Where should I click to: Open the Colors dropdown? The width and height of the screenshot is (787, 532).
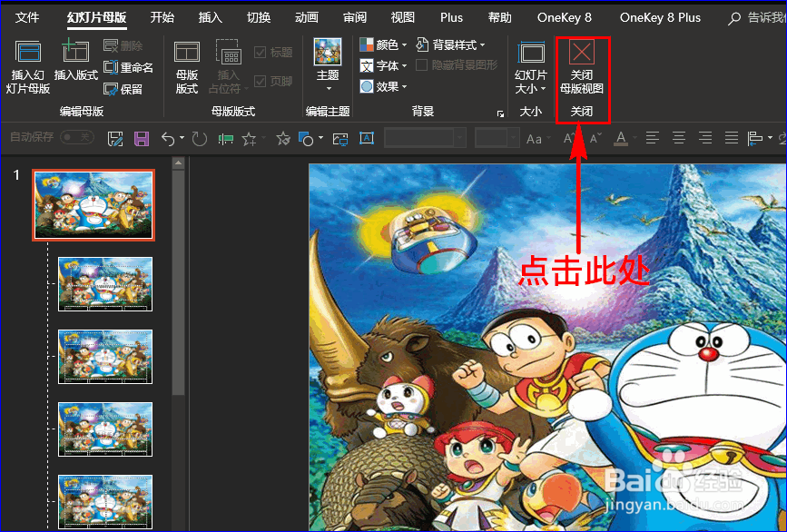383,45
